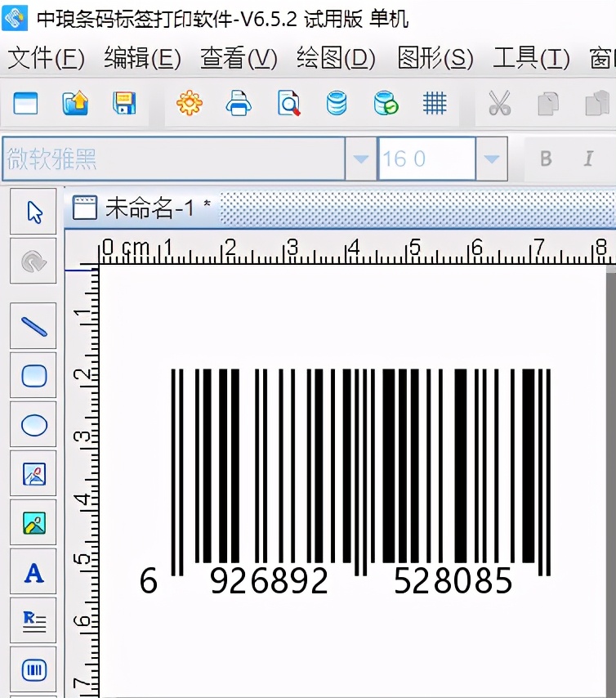
Task: Select the Ellipse drawing tool
Action: [x=33, y=424]
